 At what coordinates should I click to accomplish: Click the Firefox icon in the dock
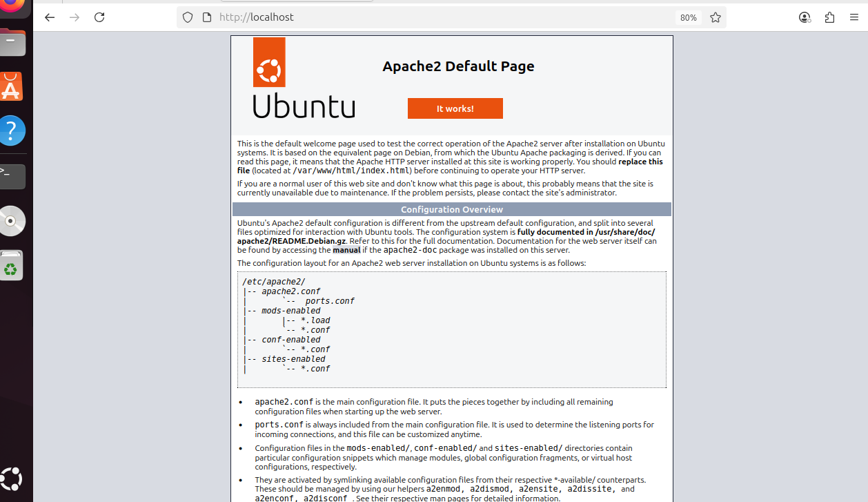tap(12, 7)
